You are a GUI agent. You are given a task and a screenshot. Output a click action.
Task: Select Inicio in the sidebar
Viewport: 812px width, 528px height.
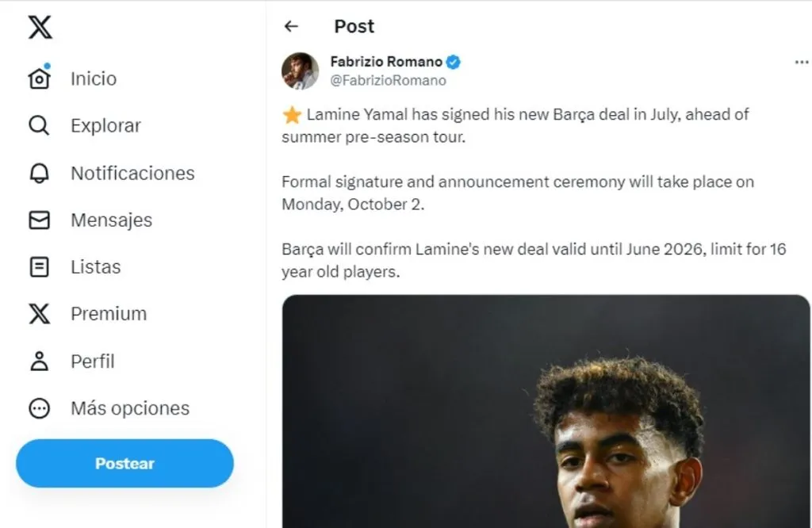click(x=94, y=78)
